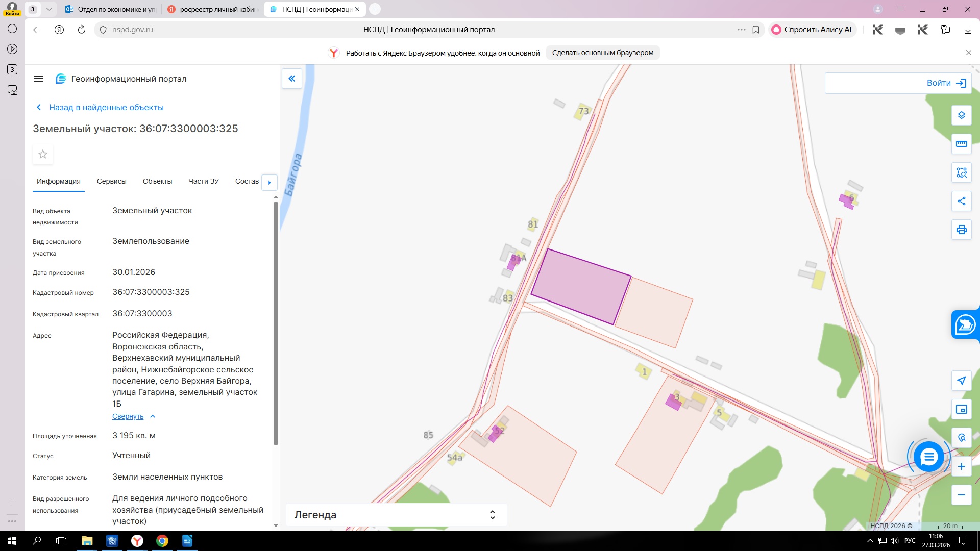Open the map layers panel icon
Screen dimensions: 980x551
[961, 115]
